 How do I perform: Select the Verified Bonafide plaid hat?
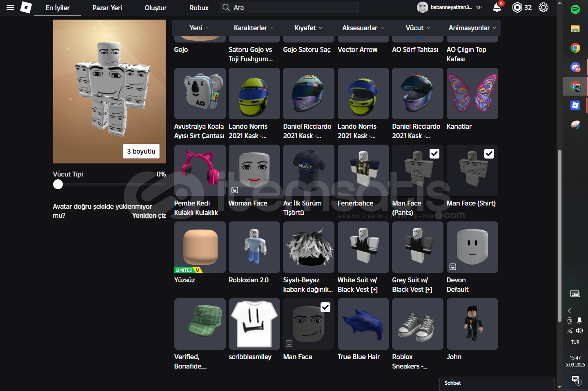pyautogui.click(x=200, y=324)
